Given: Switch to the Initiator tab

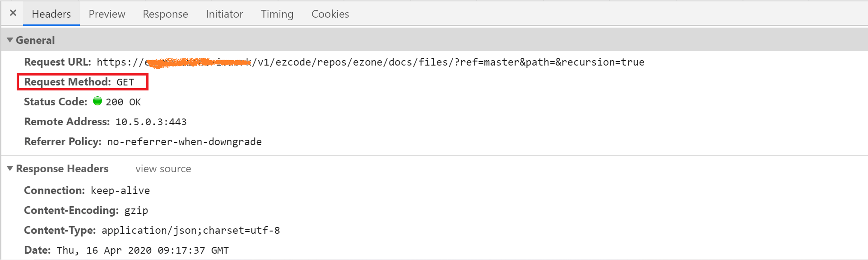Looking at the screenshot, I should tap(224, 14).
